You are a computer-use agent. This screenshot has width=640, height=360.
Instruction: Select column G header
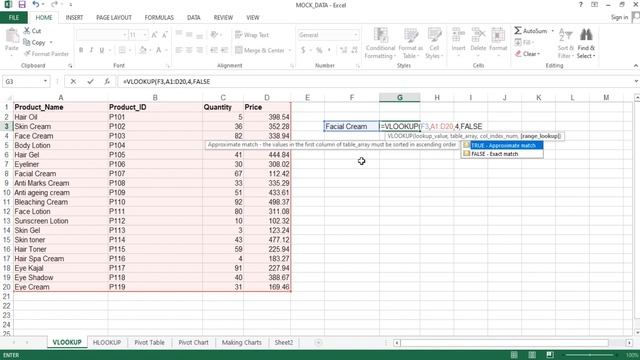point(400,98)
